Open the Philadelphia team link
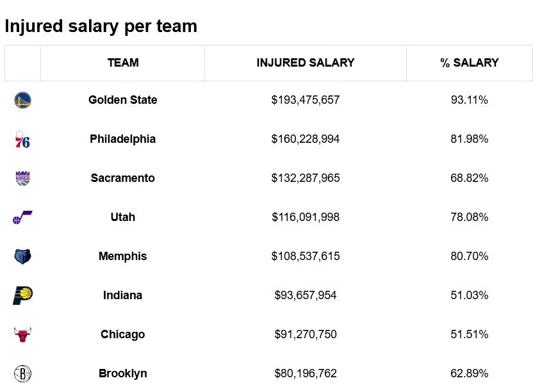This screenshot has width=533, height=392. point(123,139)
